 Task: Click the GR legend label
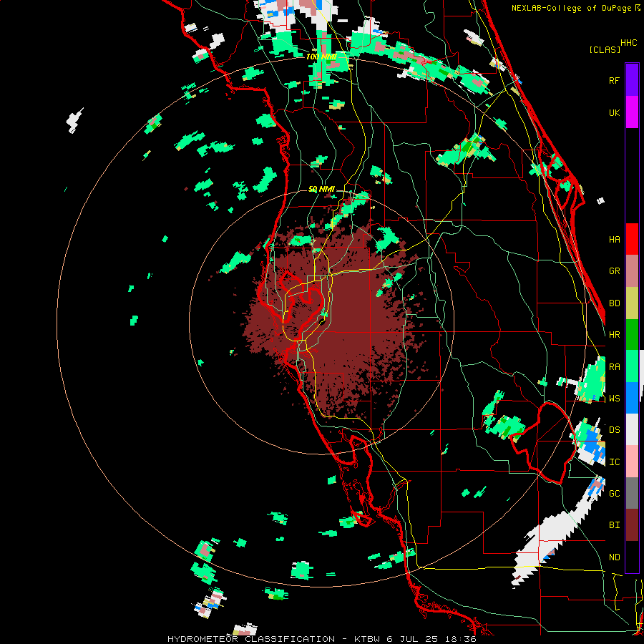(614, 271)
